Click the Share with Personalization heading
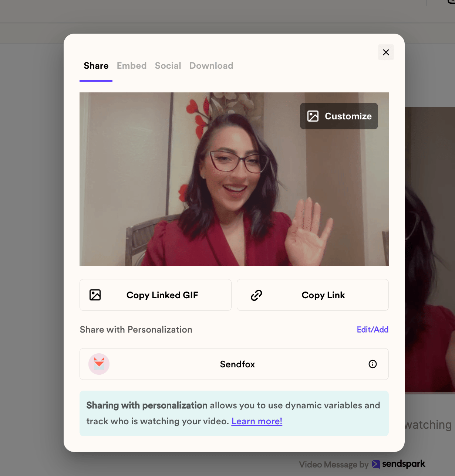 click(x=136, y=330)
